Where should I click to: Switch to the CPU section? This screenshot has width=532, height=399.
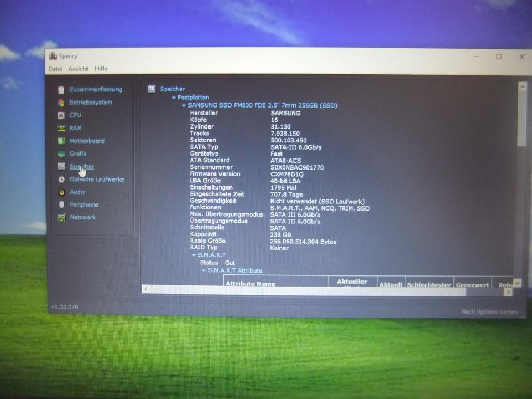pos(75,115)
